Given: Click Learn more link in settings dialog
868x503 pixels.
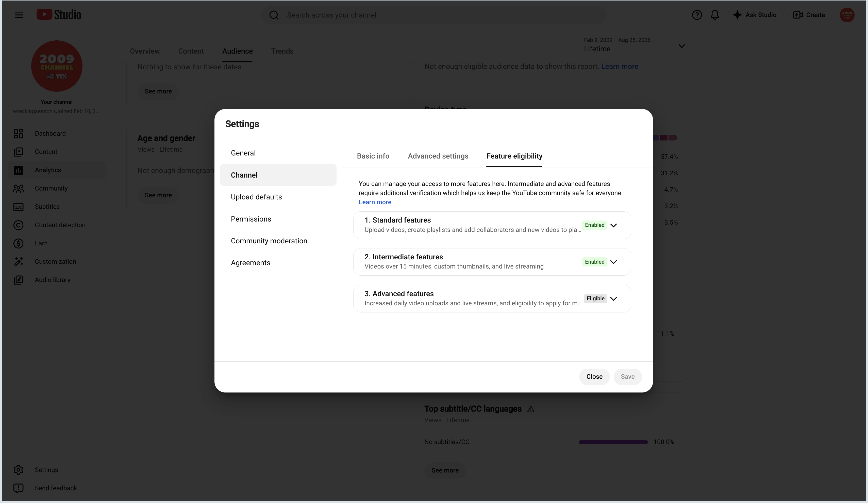Looking at the screenshot, I should (x=375, y=202).
